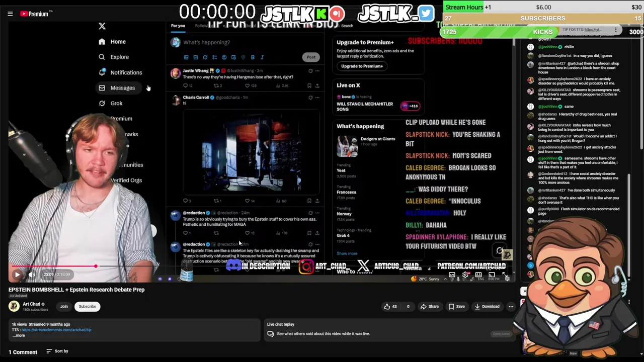The image size is (644, 362).
Task: Join the WILL STANCIL MECHAHITLER SONG space
Action: [x=378, y=103]
